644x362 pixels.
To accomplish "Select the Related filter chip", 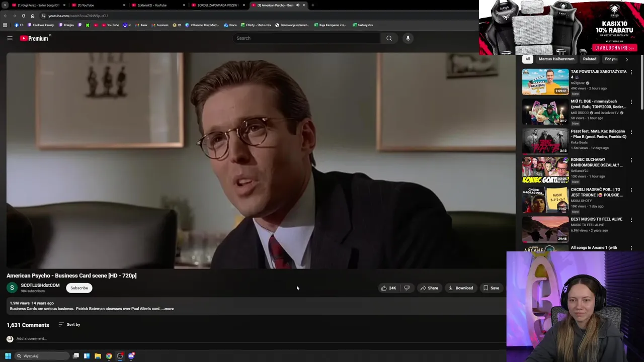I will tap(590, 59).
